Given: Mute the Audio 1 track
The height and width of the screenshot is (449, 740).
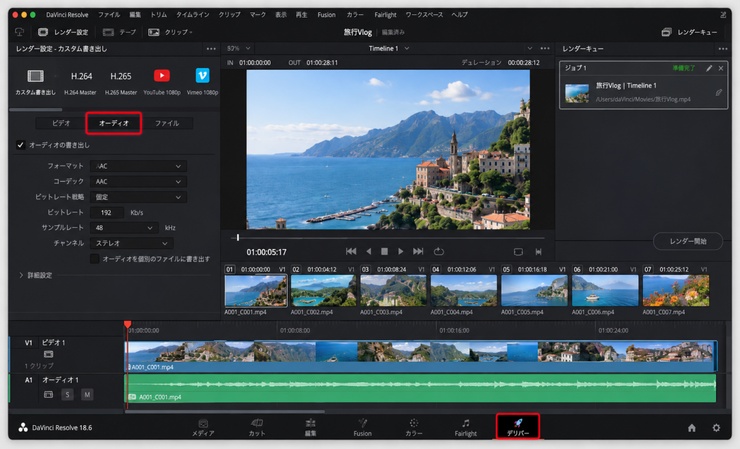Looking at the screenshot, I should coord(87,394).
